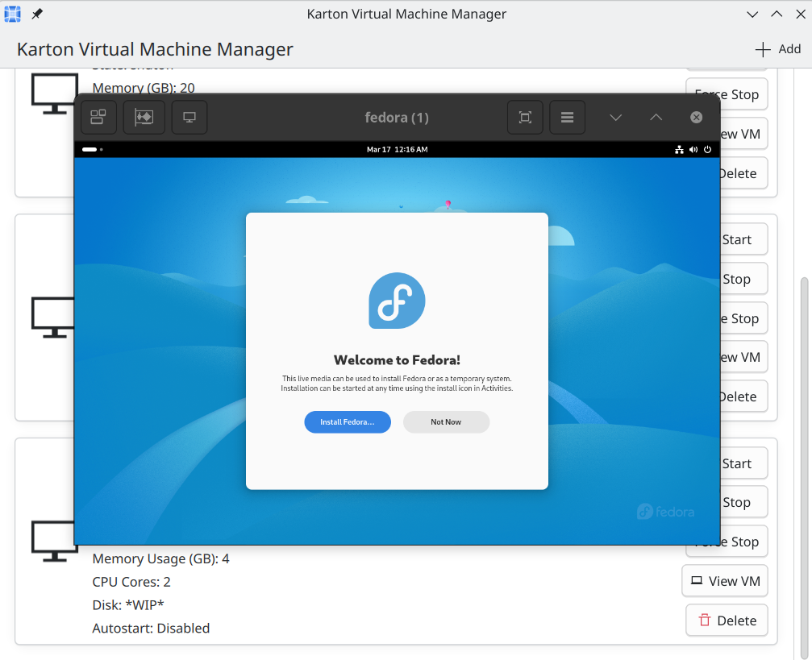Viewport: 812px width, 660px height.
Task: Open the virt-viewer send key overview icon
Action: coord(98,118)
